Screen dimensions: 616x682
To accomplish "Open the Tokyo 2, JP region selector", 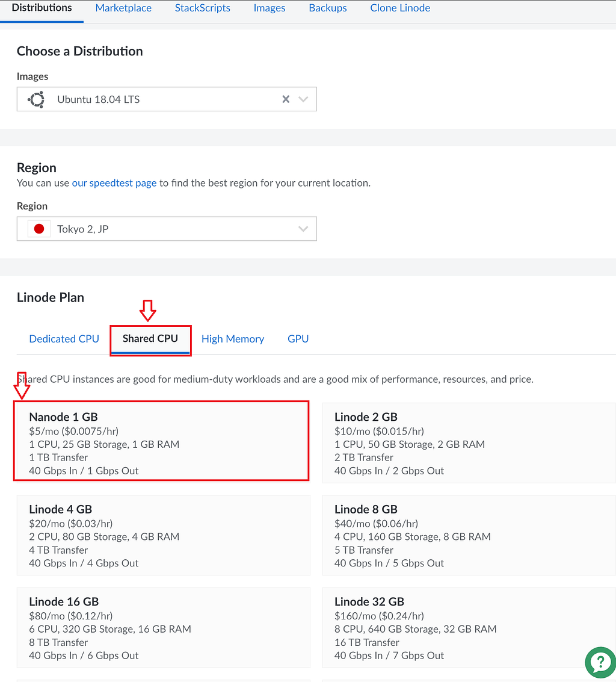I will tap(167, 229).
